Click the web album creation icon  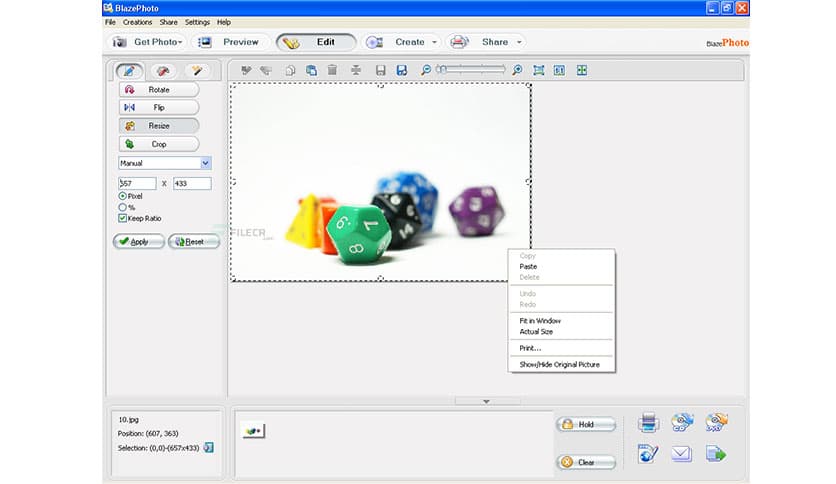coord(648,454)
